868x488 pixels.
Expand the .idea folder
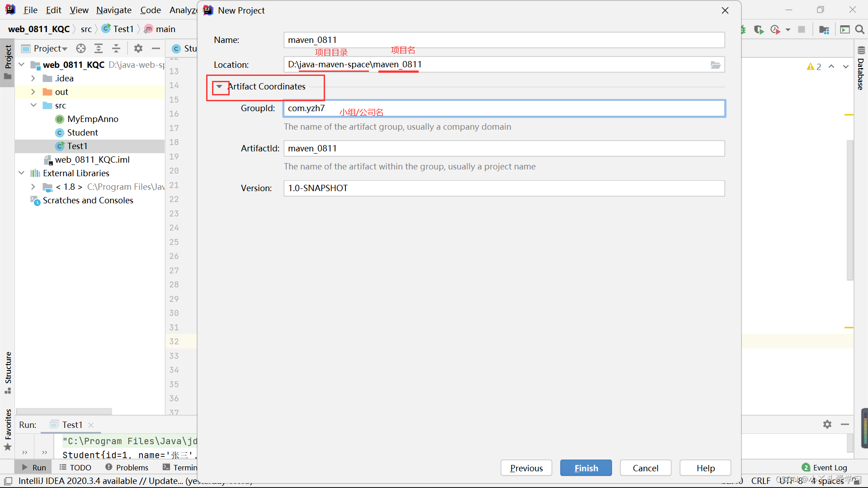(33, 78)
